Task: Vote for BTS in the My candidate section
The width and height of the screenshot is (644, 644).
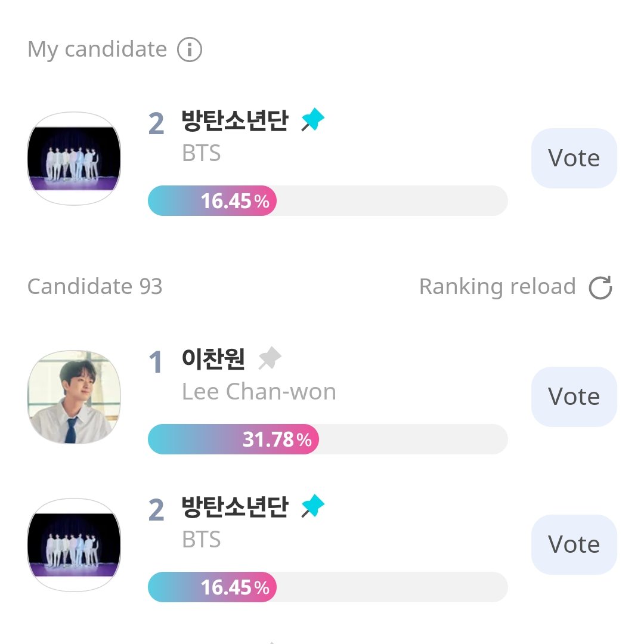Action: point(574,158)
